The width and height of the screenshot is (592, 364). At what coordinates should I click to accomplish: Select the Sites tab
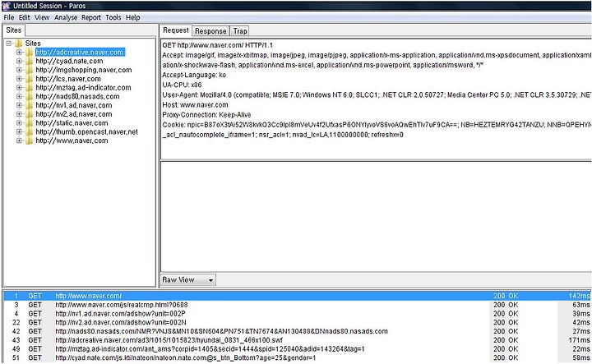click(x=14, y=30)
